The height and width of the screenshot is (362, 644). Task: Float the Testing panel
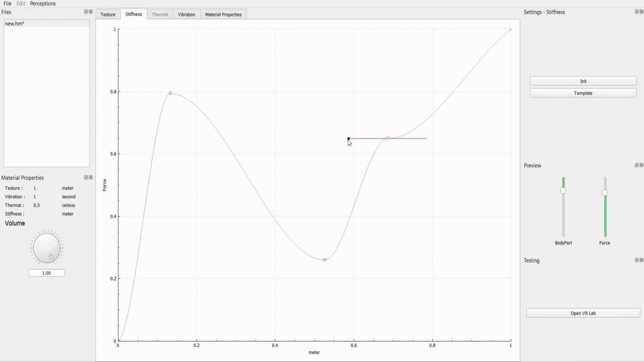click(637, 260)
